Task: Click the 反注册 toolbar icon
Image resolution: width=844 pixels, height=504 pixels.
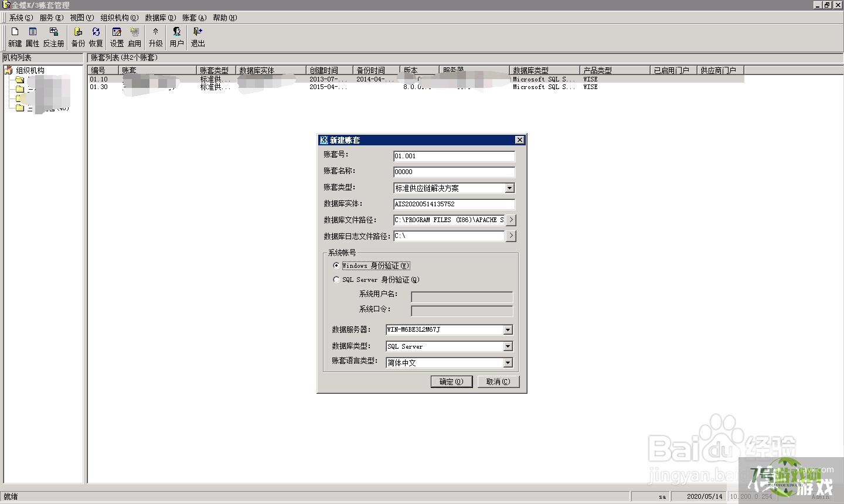Action: pyautogui.click(x=53, y=37)
